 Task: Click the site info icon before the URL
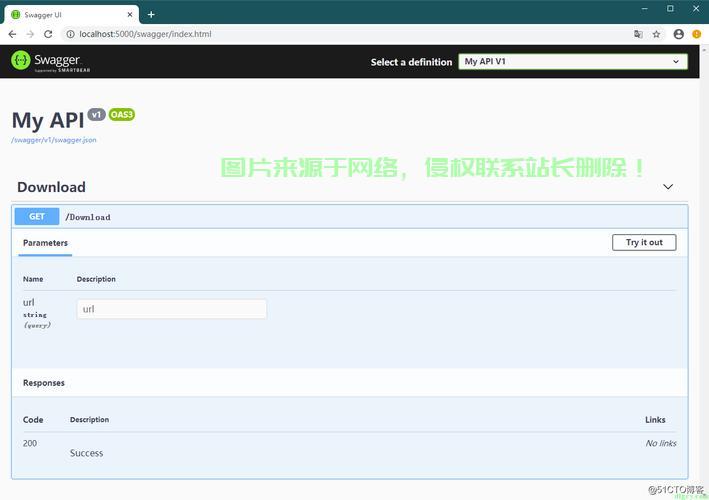click(x=71, y=34)
